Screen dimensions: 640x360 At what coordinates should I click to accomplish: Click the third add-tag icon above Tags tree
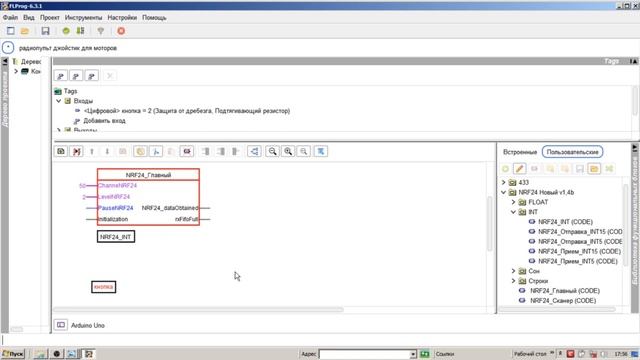91,76
